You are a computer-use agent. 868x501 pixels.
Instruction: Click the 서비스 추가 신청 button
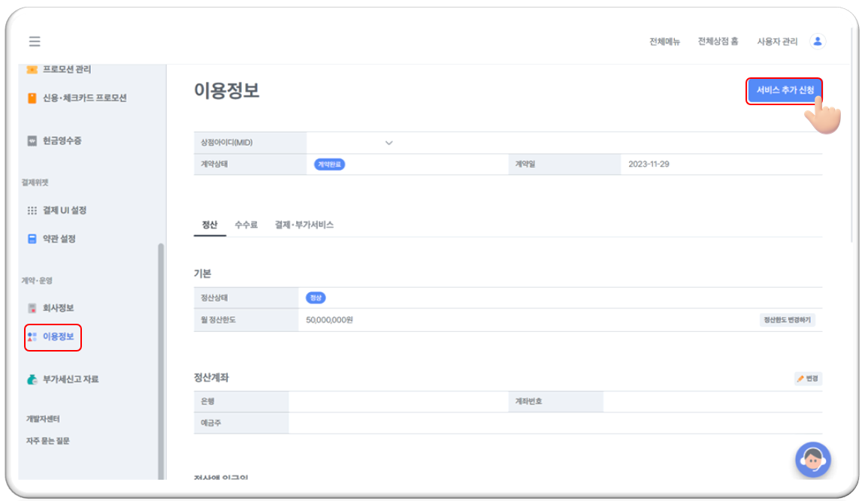(x=785, y=91)
